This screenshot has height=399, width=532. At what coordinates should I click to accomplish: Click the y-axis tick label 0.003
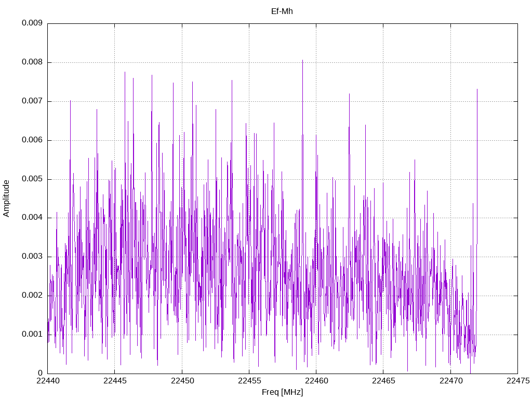click(32, 256)
